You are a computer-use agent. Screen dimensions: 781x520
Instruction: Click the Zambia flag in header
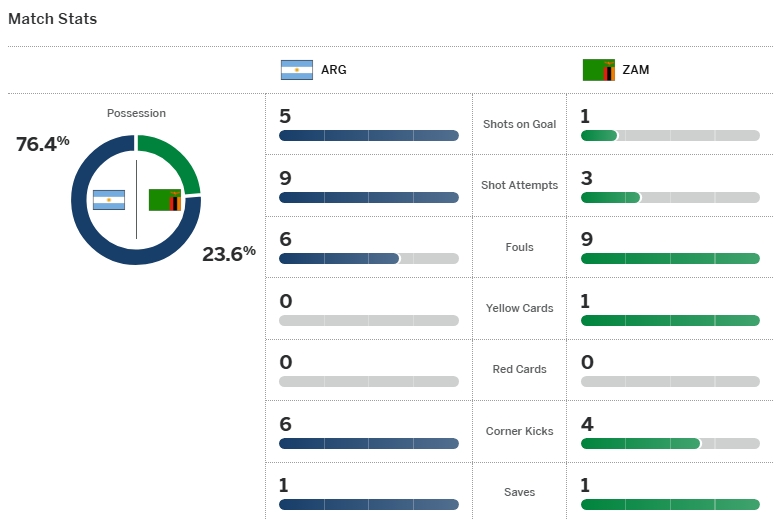click(x=598, y=70)
